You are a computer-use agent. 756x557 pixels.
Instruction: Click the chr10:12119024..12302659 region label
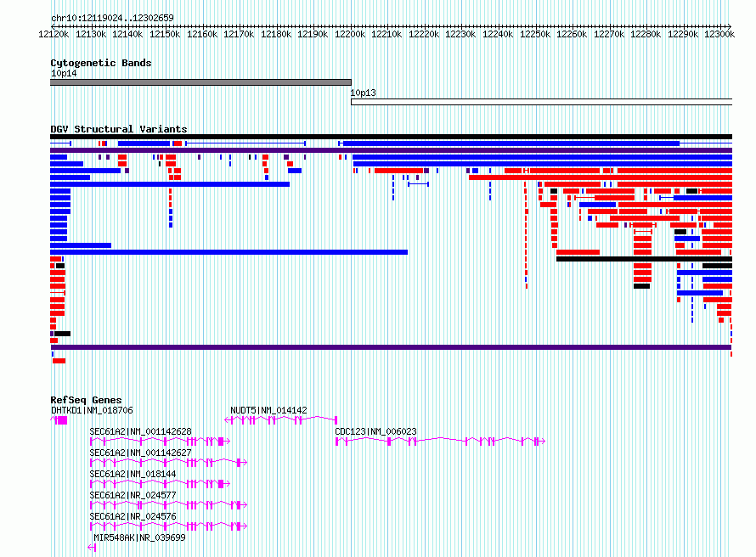(x=112, y=18)
